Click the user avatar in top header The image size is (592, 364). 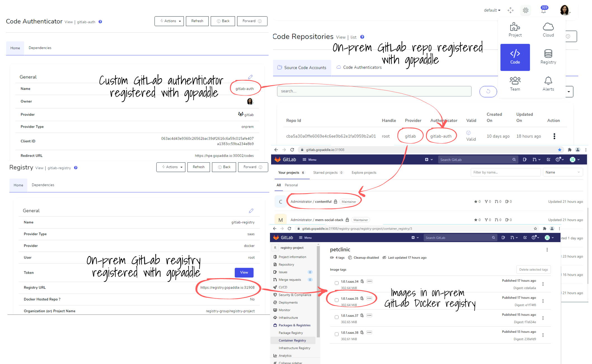(565, 10)
